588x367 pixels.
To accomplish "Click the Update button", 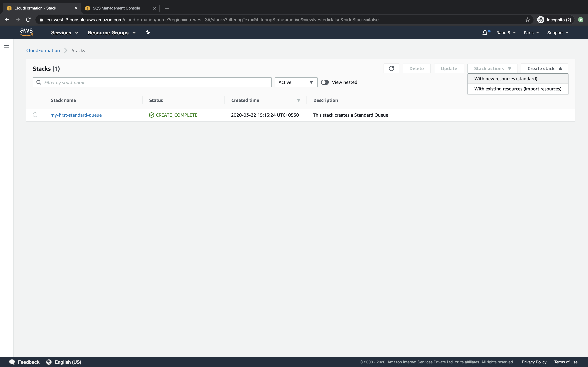I will [448, 68].
